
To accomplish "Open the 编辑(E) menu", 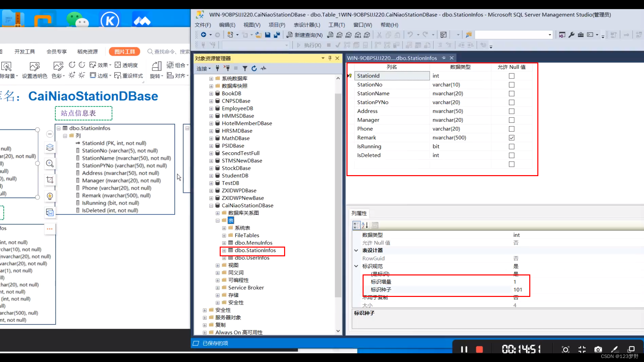I will coord(227,25).
